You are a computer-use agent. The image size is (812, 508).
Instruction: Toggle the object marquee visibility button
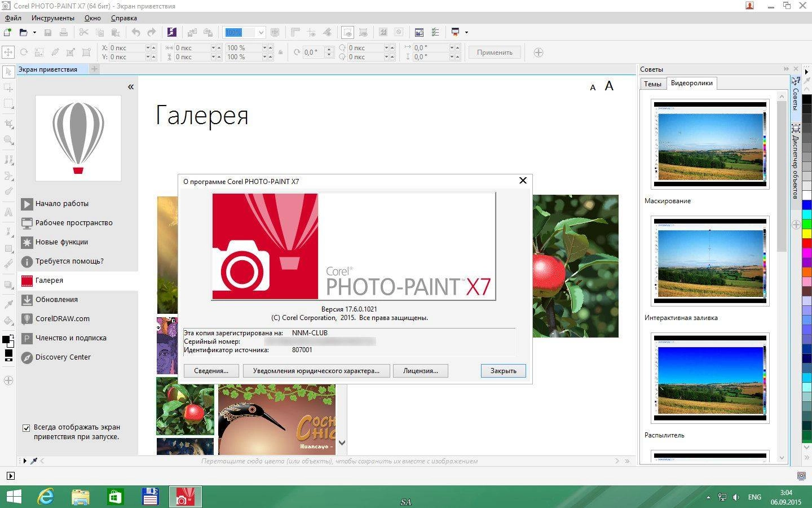point(363,32)
